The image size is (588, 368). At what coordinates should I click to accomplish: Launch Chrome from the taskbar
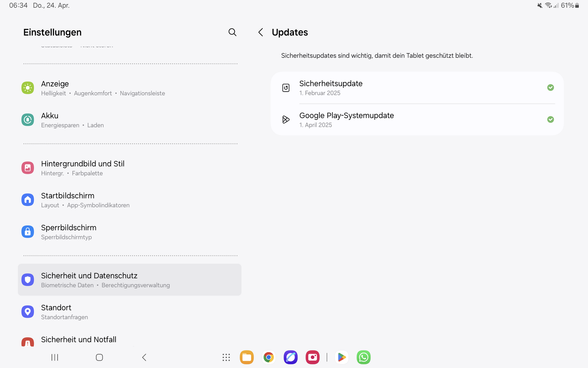click(x=269, y=357)
